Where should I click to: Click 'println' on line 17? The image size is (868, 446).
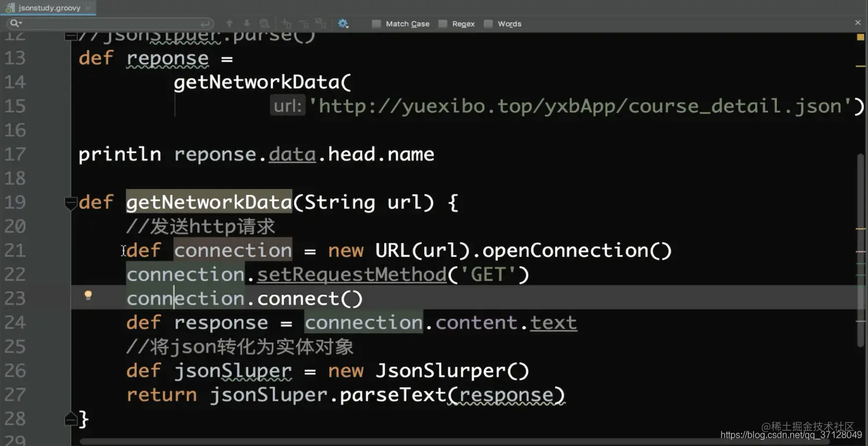pyautogui.click(x=120, y=154)
